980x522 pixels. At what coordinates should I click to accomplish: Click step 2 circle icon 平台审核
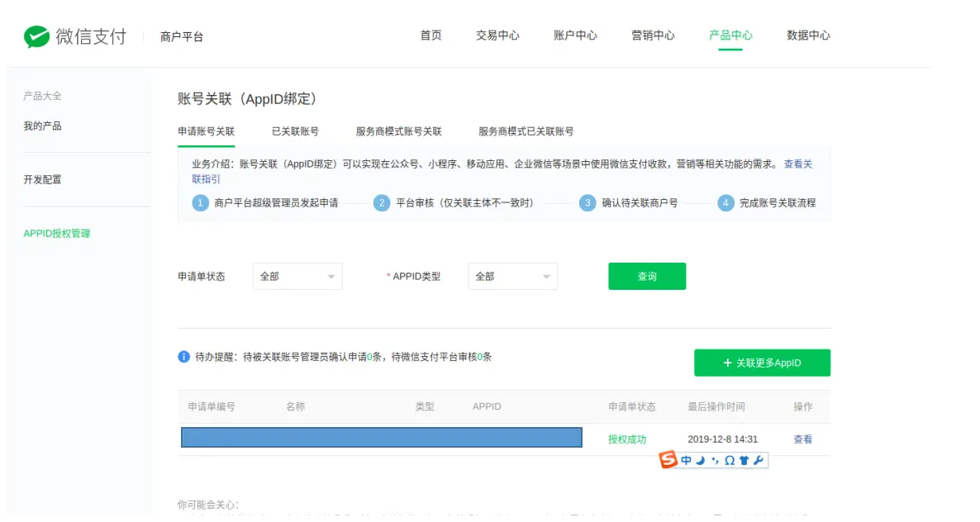(x=381, y=203)
